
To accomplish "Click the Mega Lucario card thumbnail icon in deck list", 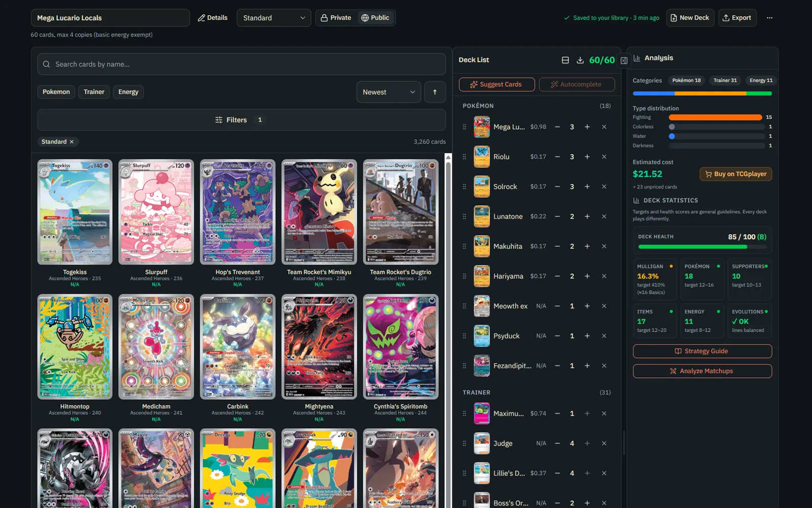I will 482,127.
